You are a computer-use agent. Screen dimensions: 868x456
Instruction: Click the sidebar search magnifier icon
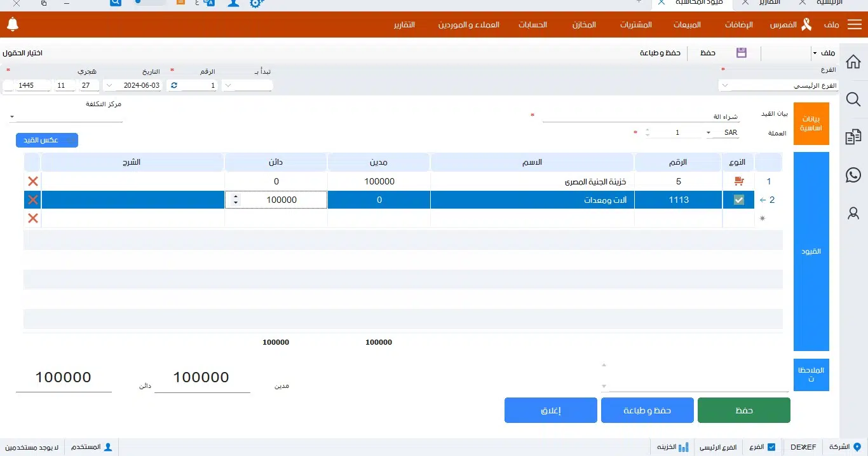click(x=853, y=99)
